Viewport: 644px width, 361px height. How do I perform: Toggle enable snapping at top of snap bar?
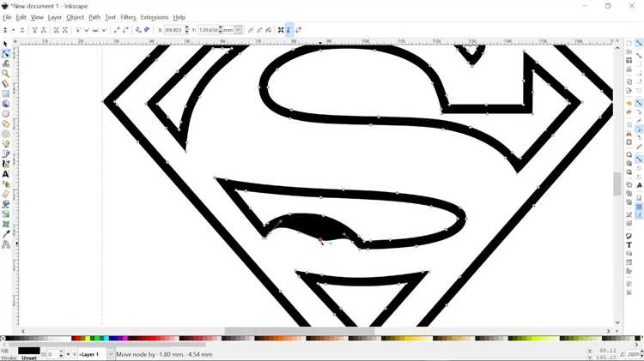point(639,43)
